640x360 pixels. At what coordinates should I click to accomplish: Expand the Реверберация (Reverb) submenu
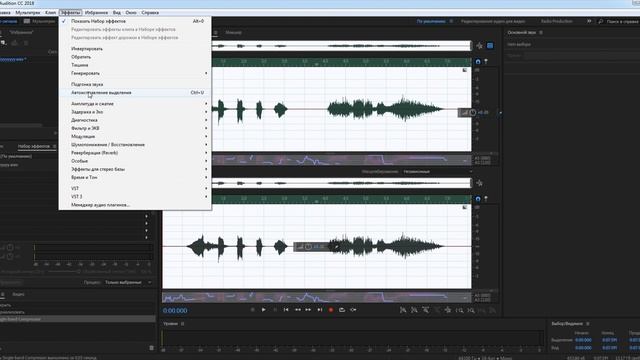coord(135,153)
